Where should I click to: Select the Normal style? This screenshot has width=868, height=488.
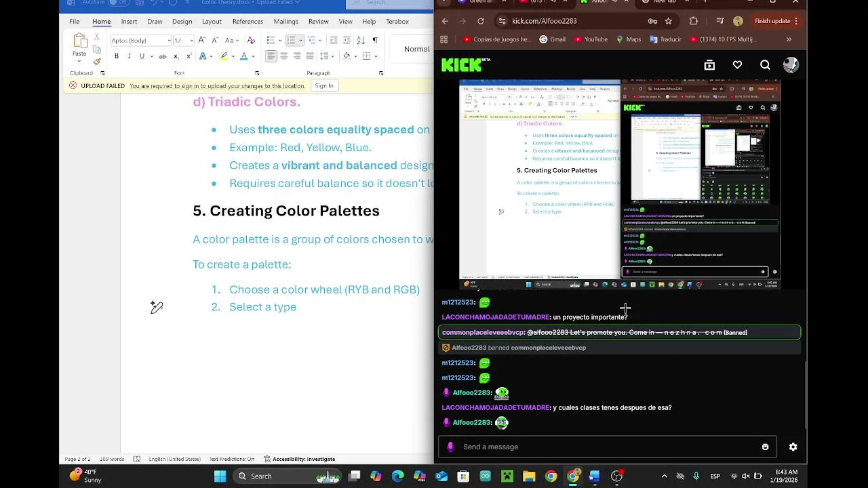[x=416, y=49]
